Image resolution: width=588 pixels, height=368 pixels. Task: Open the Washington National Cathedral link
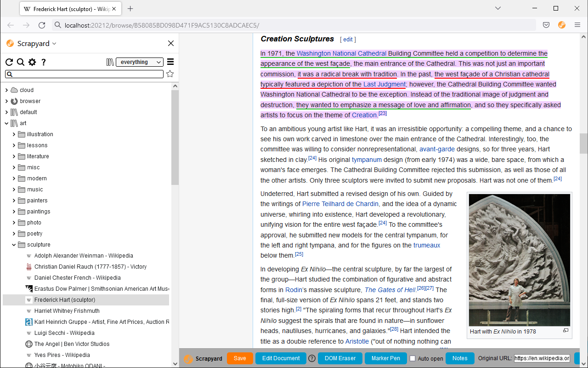click(341, 53)
